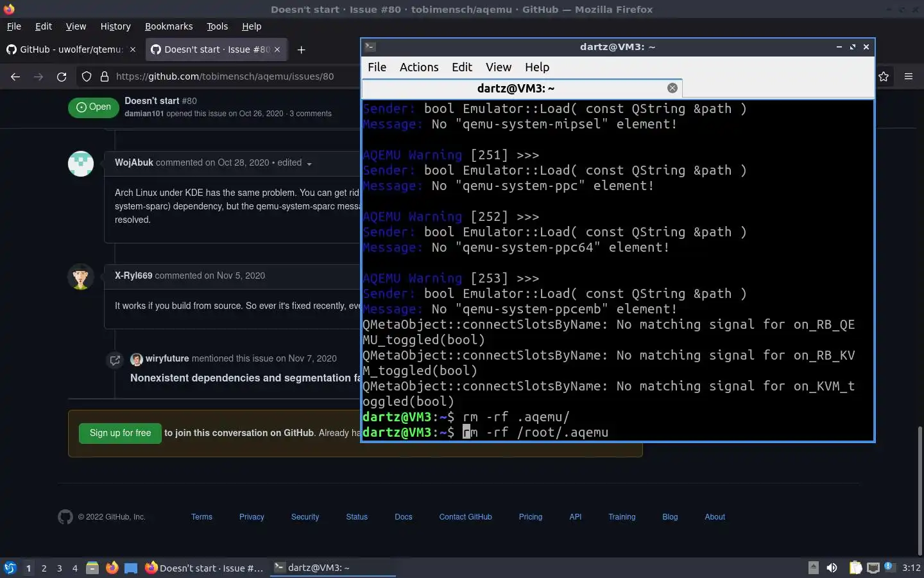This screenshot has width=924, height=578.
Task: Open the footer Terms link
Action: 201,517
